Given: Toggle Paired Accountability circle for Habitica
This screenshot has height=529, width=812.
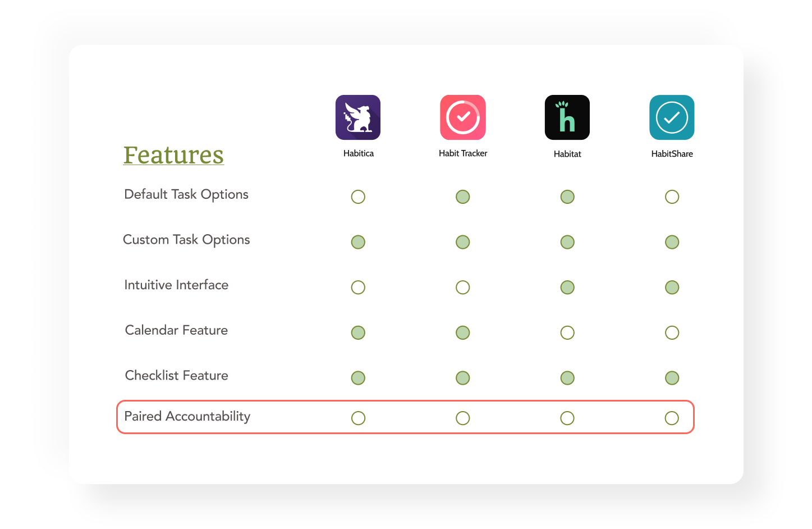Looking at the screenshot, I should (x=358, y=418).
